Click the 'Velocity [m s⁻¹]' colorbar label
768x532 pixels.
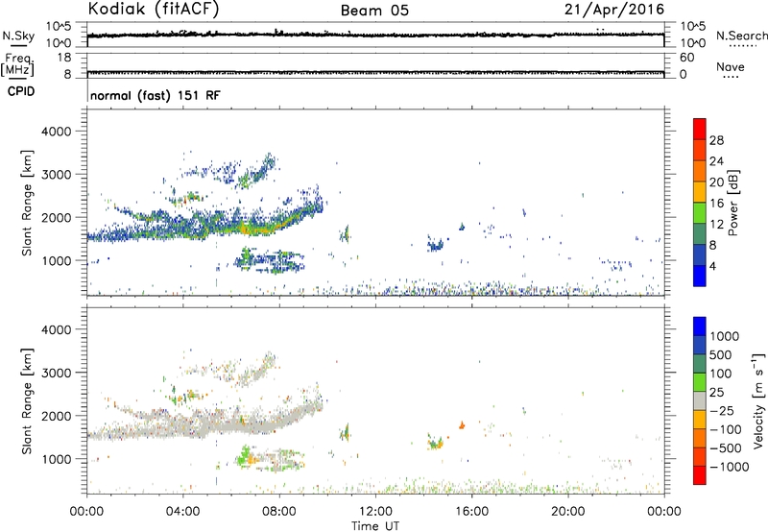[x=758, y=400]
